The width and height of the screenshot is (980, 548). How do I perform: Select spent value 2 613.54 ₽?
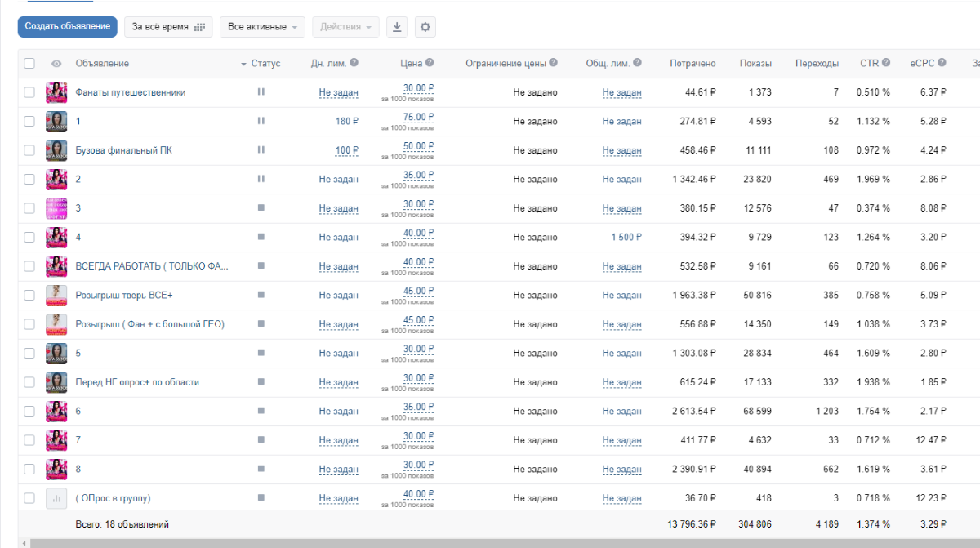[x=693, y=411]
